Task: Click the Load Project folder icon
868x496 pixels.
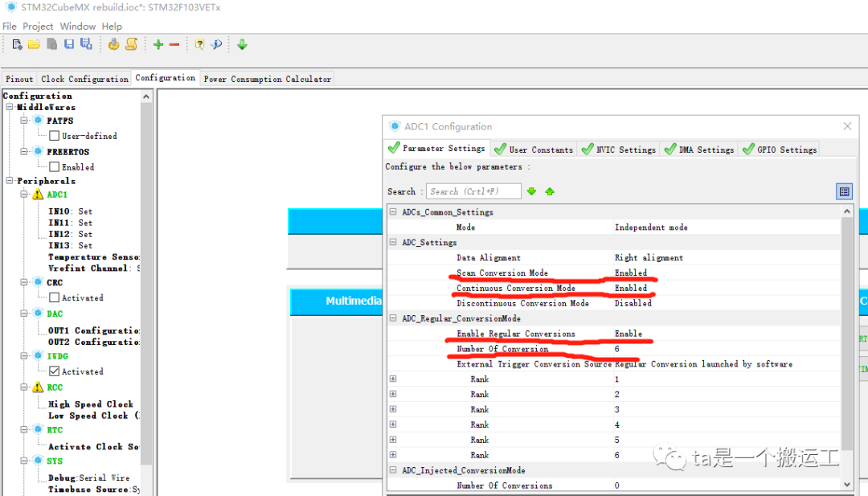Action: point(34,44)
